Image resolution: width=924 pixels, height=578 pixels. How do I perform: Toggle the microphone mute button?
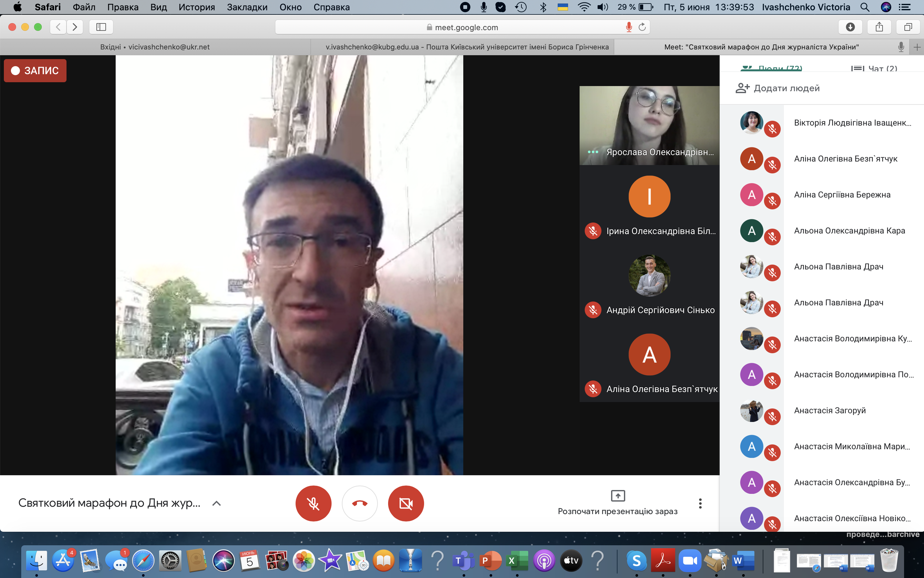click(313, 503)
